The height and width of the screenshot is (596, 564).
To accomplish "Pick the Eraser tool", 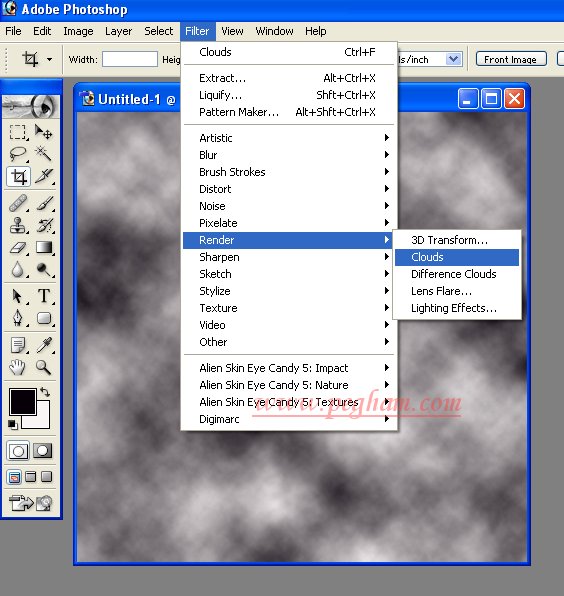I will pos(18,248).
